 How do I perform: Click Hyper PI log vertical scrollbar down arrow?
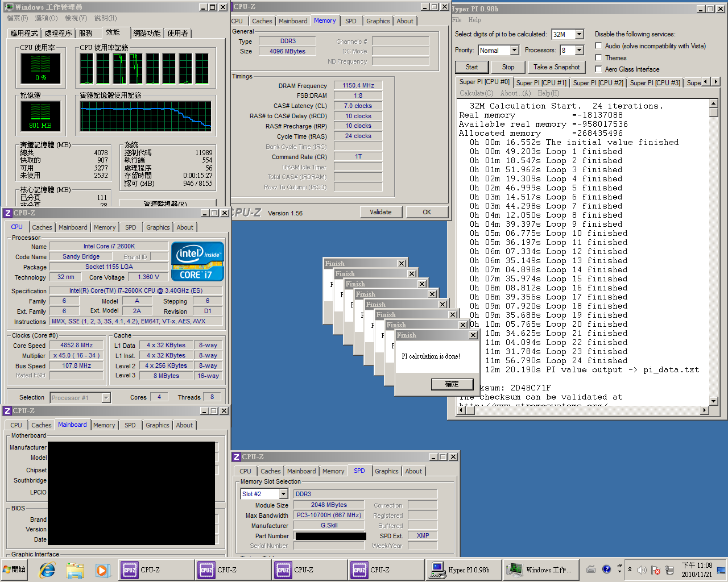coord(714,401)
